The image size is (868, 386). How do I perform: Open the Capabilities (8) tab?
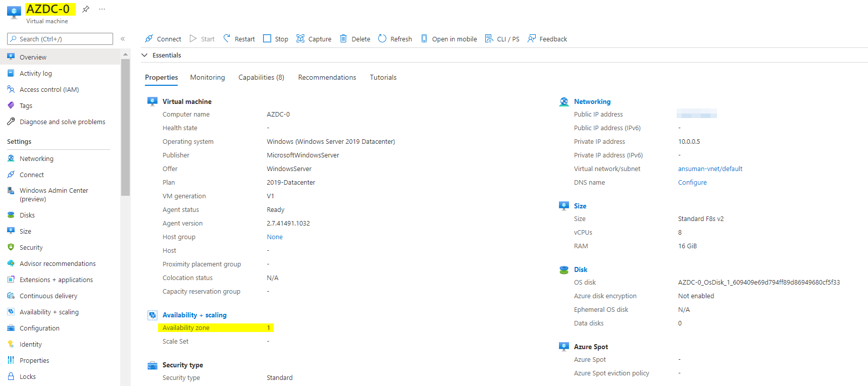point(261,77)
